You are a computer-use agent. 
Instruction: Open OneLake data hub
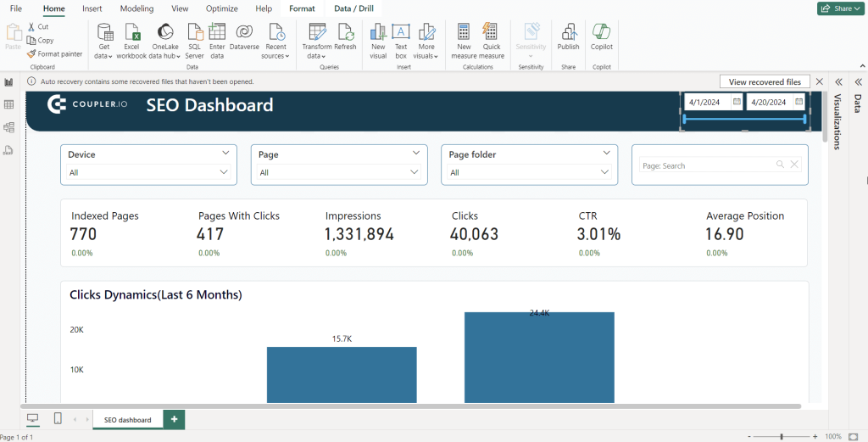tap(165, 41)
